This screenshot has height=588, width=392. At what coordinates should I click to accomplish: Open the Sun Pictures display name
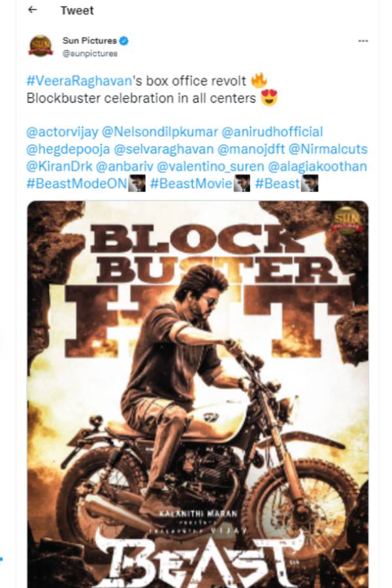pos(90,41)
